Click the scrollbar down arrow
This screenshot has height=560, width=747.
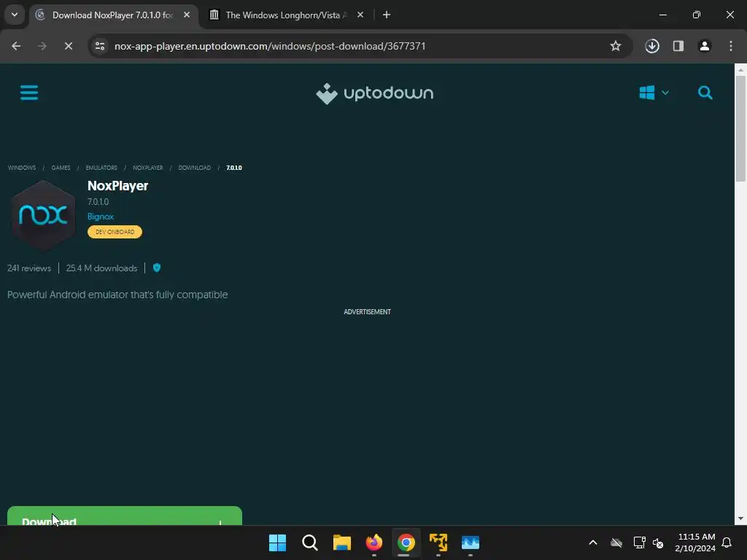point(740,518)
